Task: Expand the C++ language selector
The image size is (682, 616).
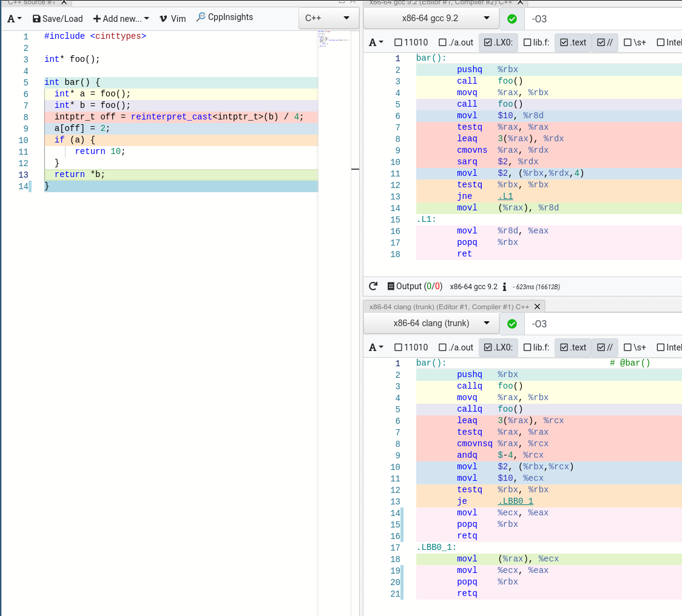Action: [x=328, y=18]
